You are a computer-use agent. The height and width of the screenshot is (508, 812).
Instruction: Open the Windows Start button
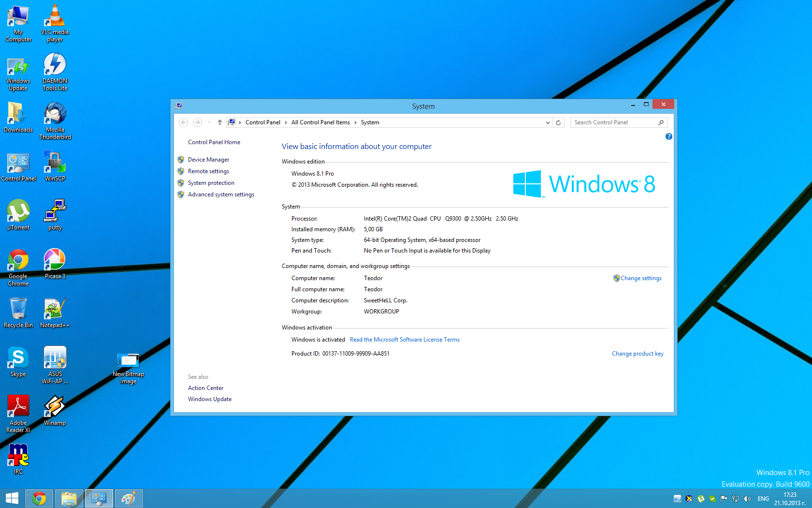(x=12, y=498)
